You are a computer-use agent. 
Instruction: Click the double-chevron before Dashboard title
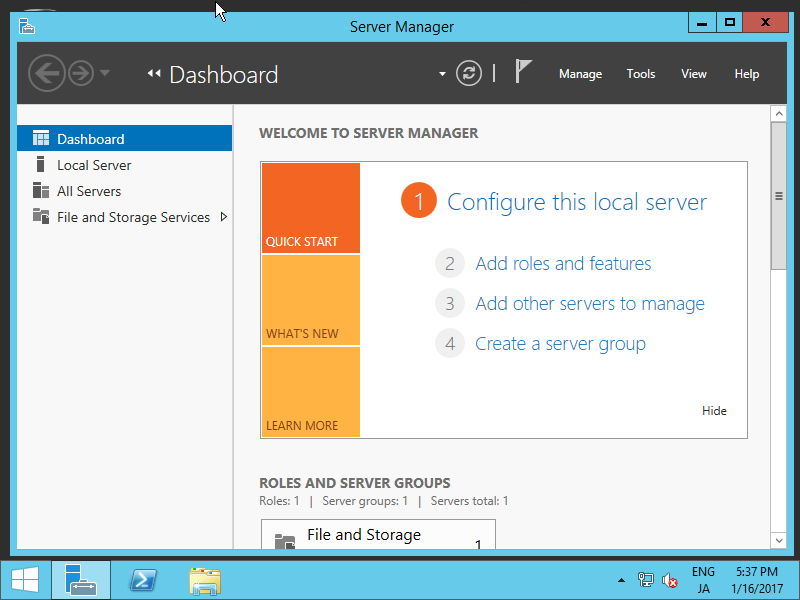point(154,73)
